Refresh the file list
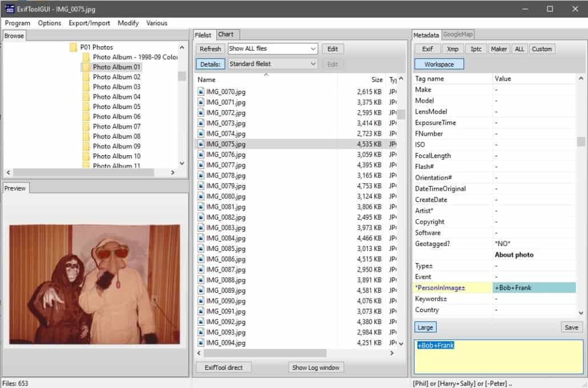 [210, 48]
